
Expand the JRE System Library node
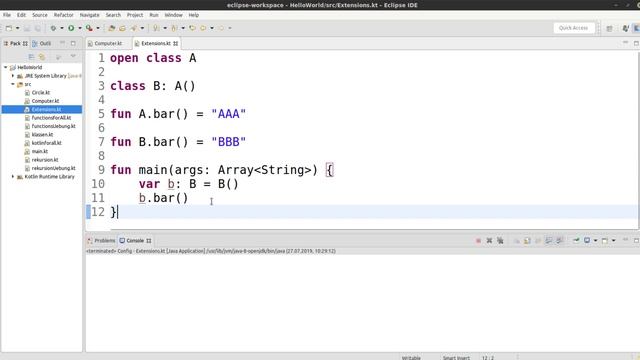click(x=13, y=76)
